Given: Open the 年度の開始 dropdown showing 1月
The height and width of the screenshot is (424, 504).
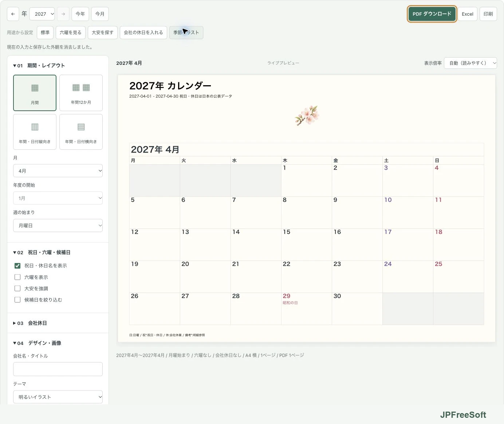Looking at the screenshot, I should 58,198.
